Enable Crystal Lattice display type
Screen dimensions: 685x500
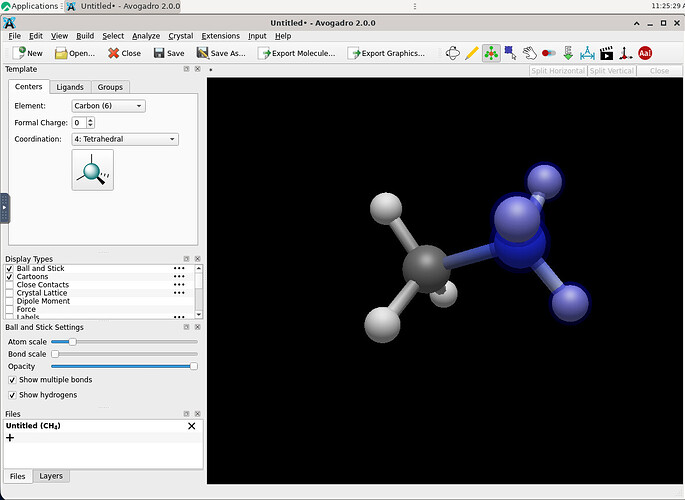10,293
